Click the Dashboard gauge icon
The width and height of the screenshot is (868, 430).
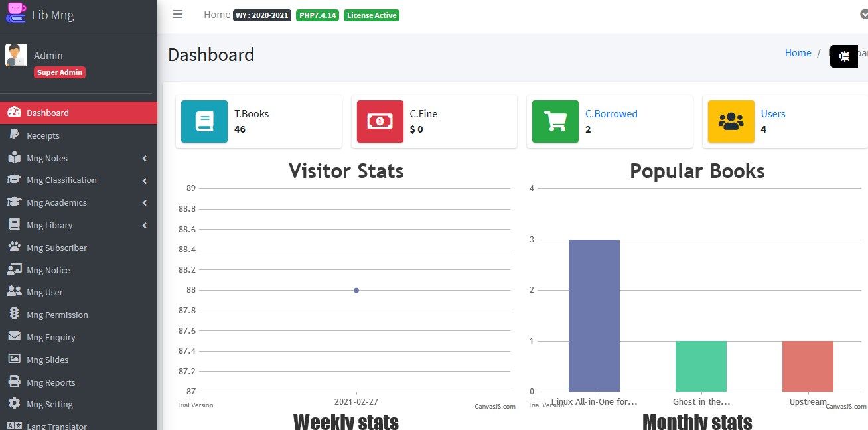(x=14, y=112)
